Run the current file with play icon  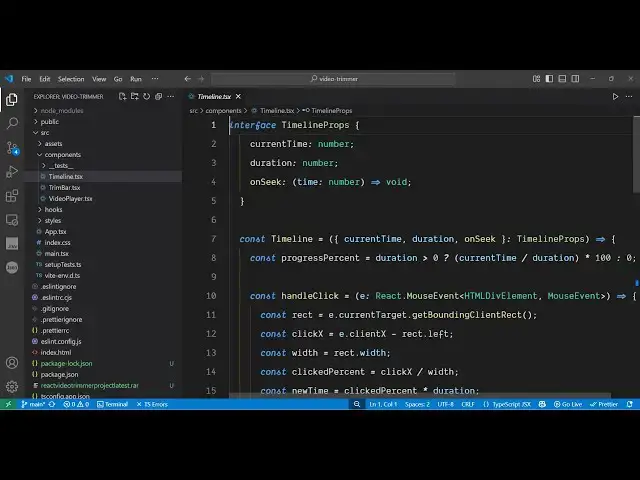(615, 96)
